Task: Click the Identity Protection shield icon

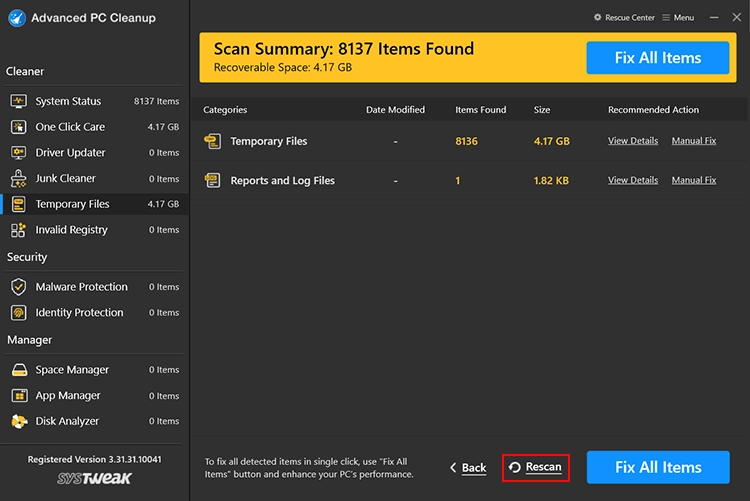Action: [18, 313]
